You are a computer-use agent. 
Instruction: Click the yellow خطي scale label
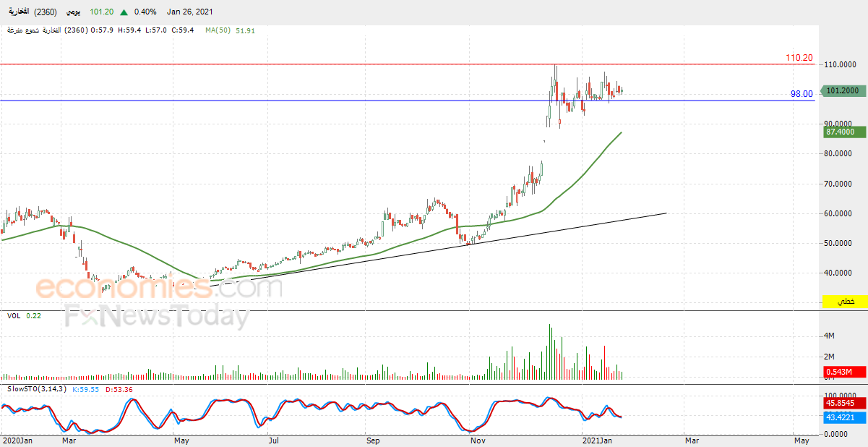pyautogui.click(x=843, y=302)
